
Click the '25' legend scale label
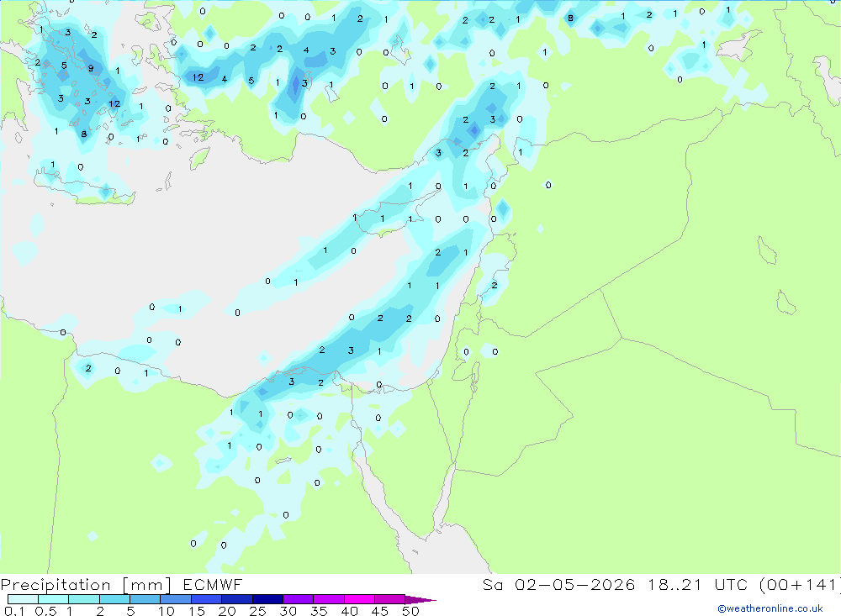pyautogui.click(x=257, y=611)
